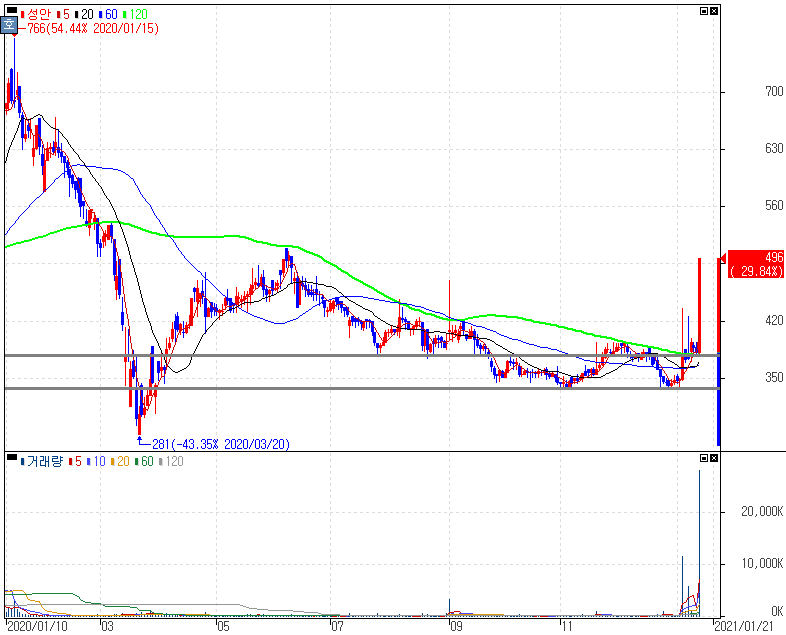Close the volume (거래량) panel

[714, 458]
